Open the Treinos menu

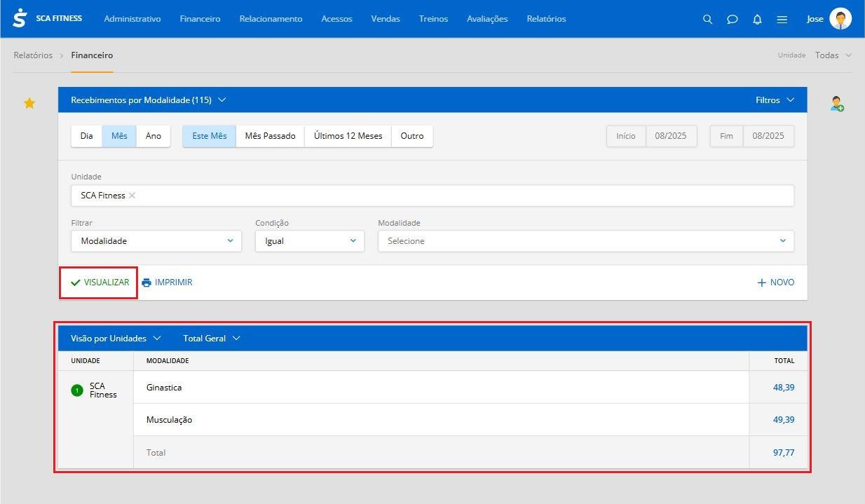[433, 19]
